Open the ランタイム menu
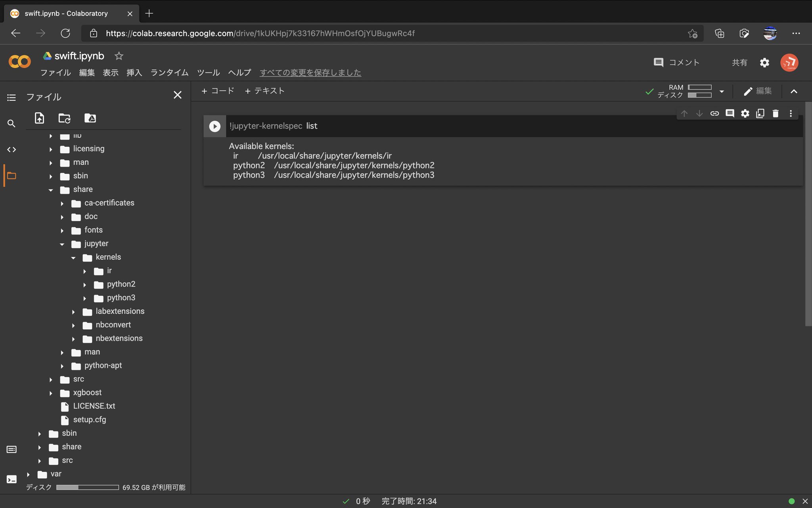This screenshot has height=508, width=812. click(x=169, y=73)
